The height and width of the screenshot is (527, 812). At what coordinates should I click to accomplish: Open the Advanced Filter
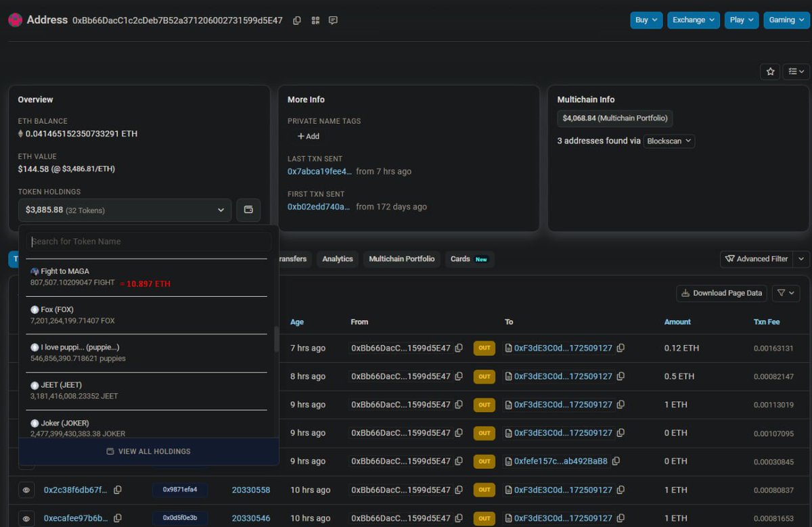coord(757,259)
